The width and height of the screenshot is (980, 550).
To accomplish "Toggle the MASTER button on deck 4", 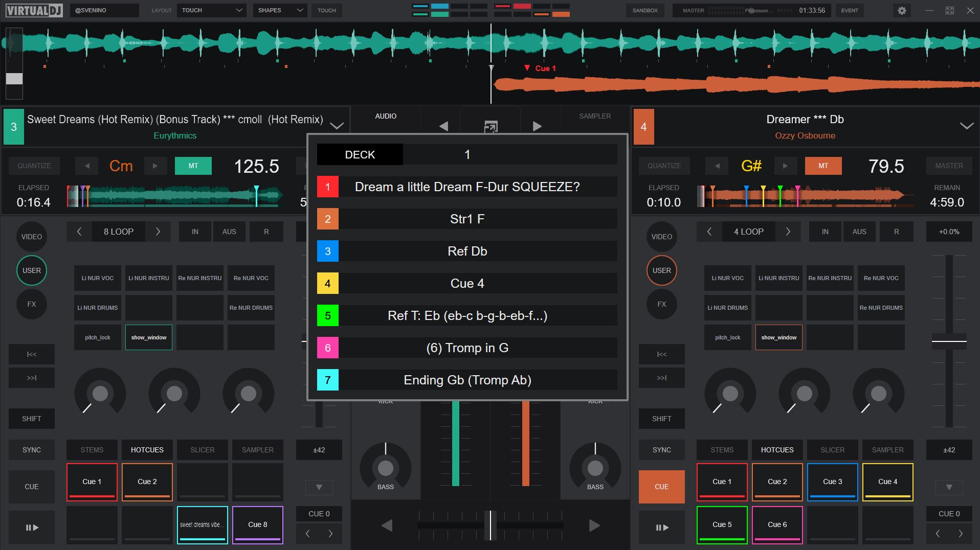I will (949, 166).
